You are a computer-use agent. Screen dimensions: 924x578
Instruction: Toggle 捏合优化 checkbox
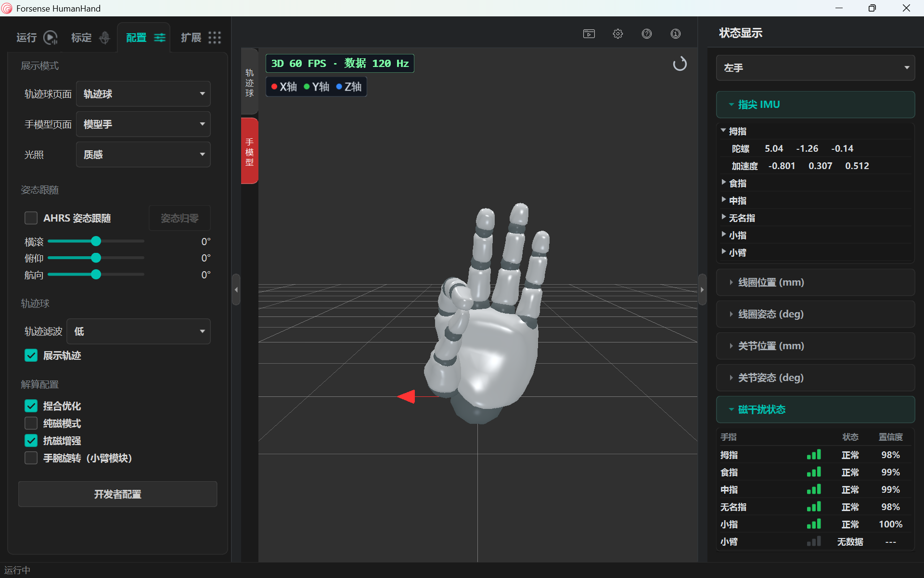point(31,406)
